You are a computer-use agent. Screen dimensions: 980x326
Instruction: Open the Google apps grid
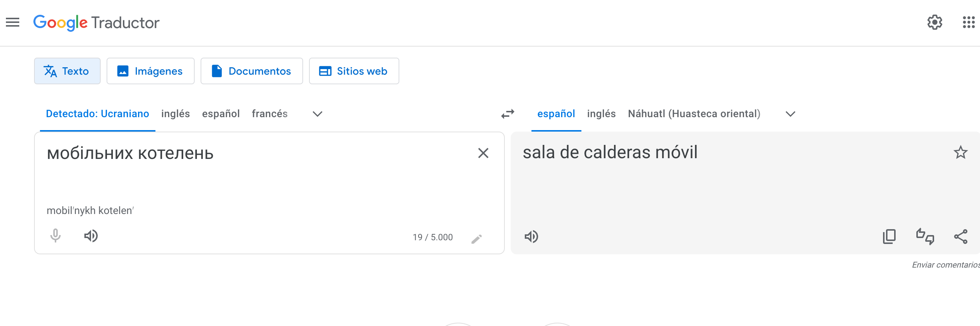point(968,23)
